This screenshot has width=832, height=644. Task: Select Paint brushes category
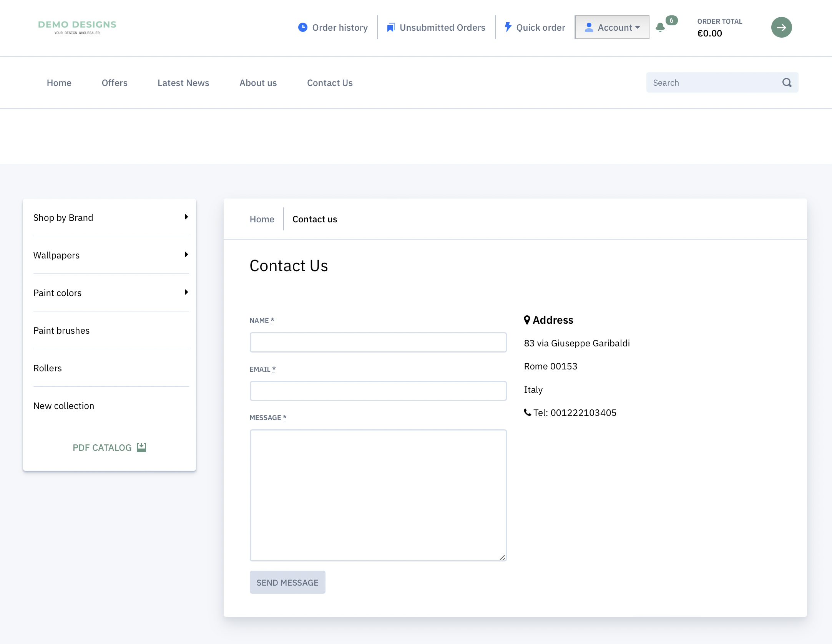point(61,331)
